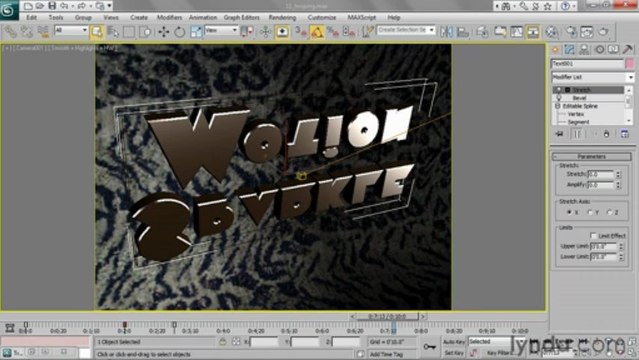Open Select by Name dialog

[113, 32]
